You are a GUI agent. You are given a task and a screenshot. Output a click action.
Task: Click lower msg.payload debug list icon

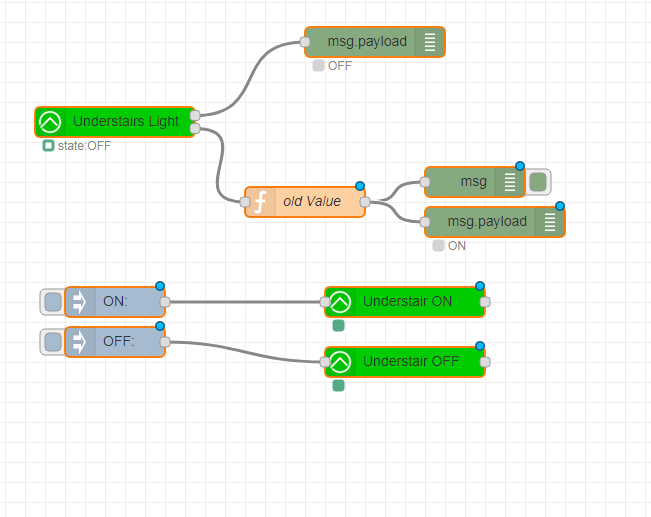(x=550, y=222)
